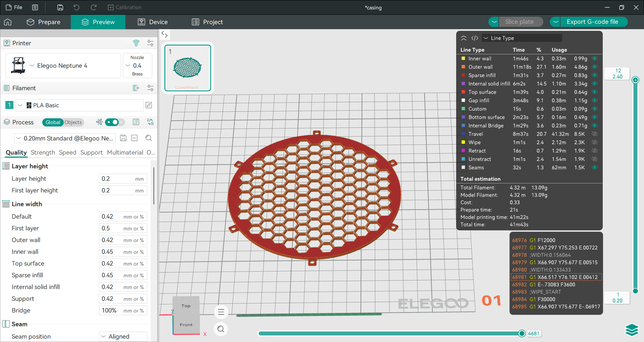Viewport: 644px width, 342px height.
Task: Click the Top face of the view cube
Action: [186, 306]
